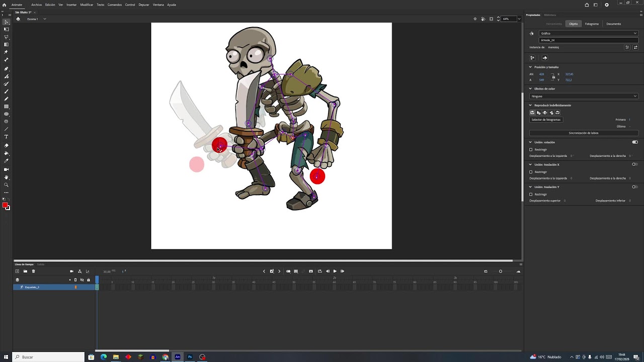Open the more tools ellipsis
644x362 pixels.
coord(6,193)
